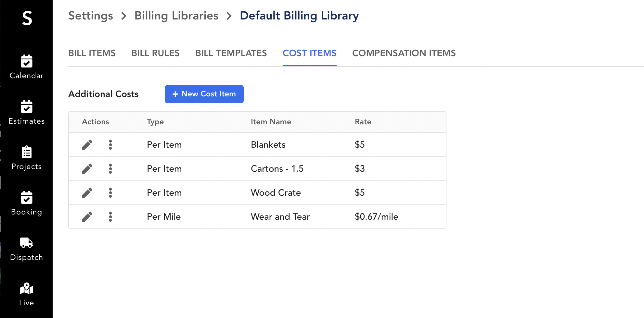Click the Rate column header

point(363,122)
